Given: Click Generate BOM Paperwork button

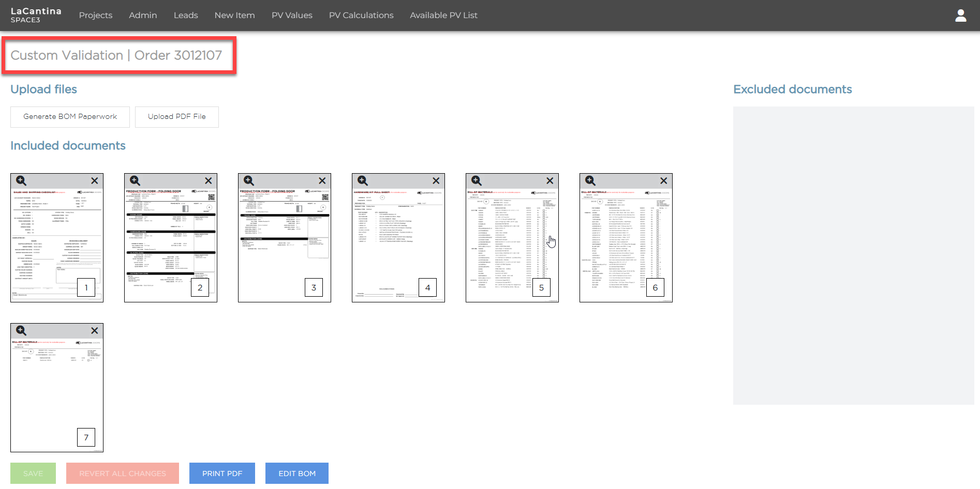Looking at the screenshot, I should tap(70, 117).
